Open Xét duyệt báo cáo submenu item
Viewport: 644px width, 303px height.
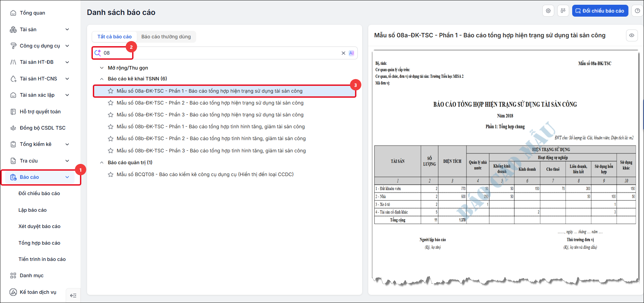tap(39, 226)
